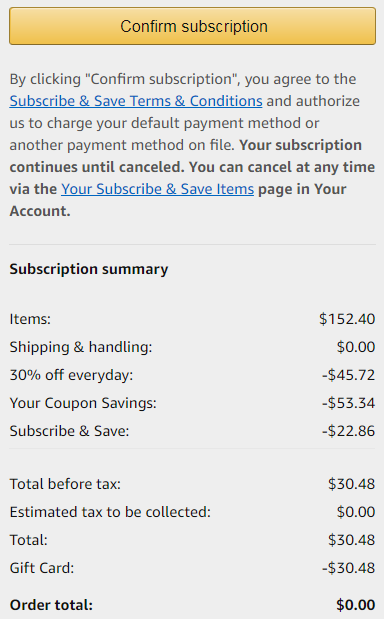
Task: Click the Estimated tax to be collected label
Action: point(110,513)
